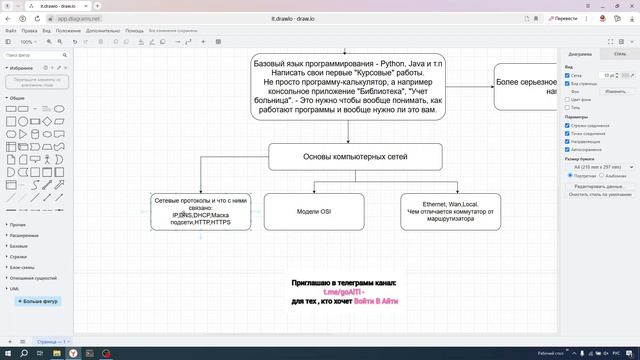Screen dimensions: 640x360
Task: Pick the curved S connector shape
Action: click(x=35, y=185)
